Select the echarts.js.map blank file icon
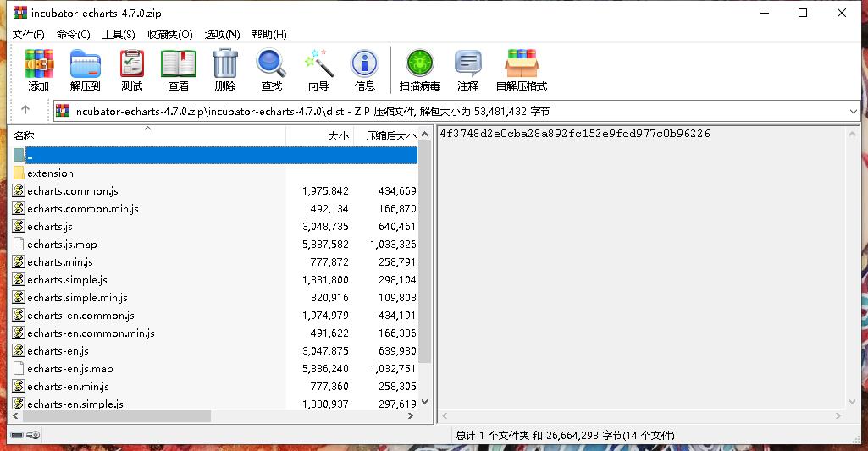This screenshot has height=451, width=868. tap(19, 244)
